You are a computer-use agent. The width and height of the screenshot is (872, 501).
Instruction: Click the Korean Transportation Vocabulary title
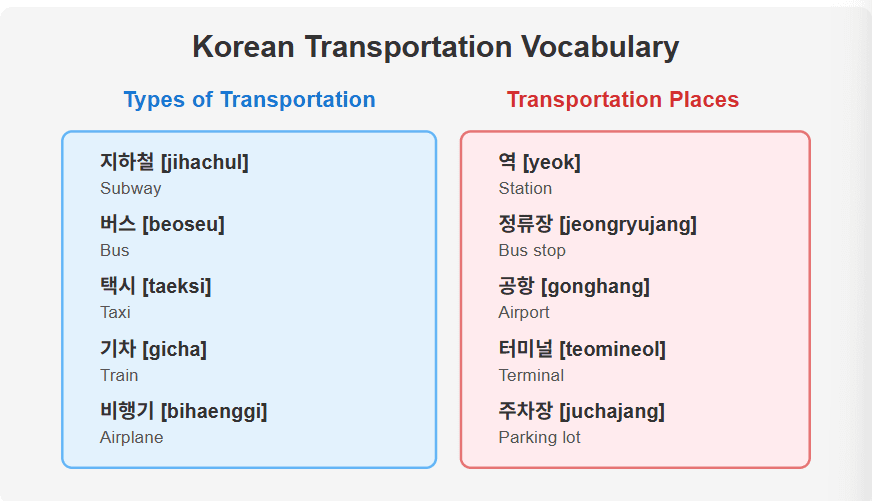tap(435, 47)
